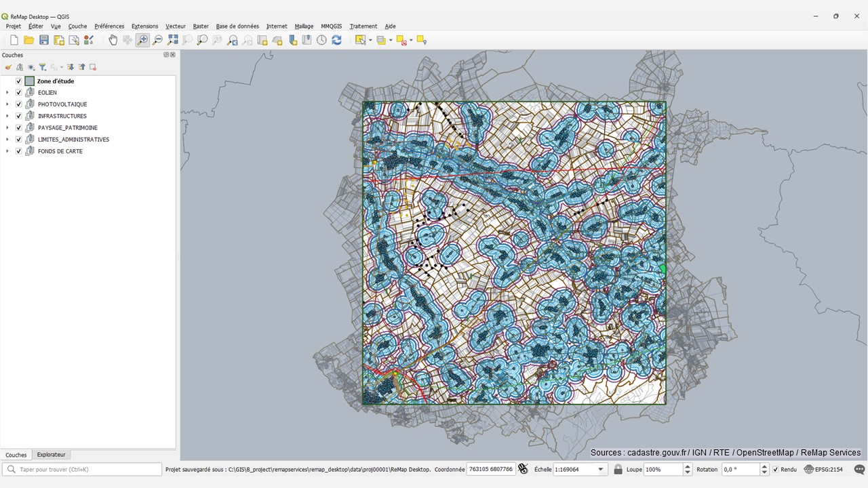Select features by area tool
The height and width of the screenshot is (488, 868).
tap(360, 41)
